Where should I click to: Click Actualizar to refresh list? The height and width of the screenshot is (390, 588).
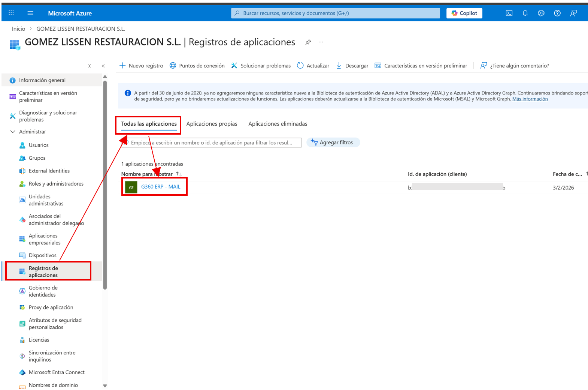313,66
